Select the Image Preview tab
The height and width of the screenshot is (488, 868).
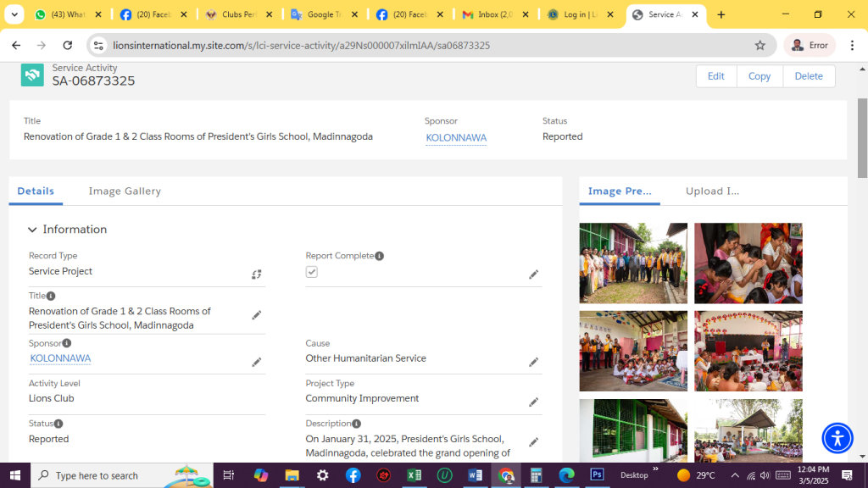point(620,191)
